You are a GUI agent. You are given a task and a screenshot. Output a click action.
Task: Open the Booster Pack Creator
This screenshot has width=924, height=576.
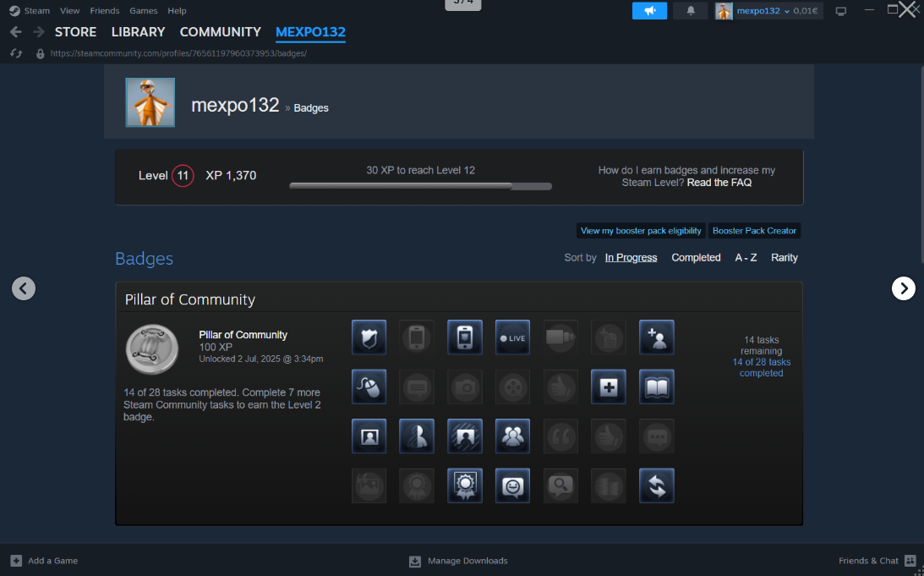click(754, 231)
